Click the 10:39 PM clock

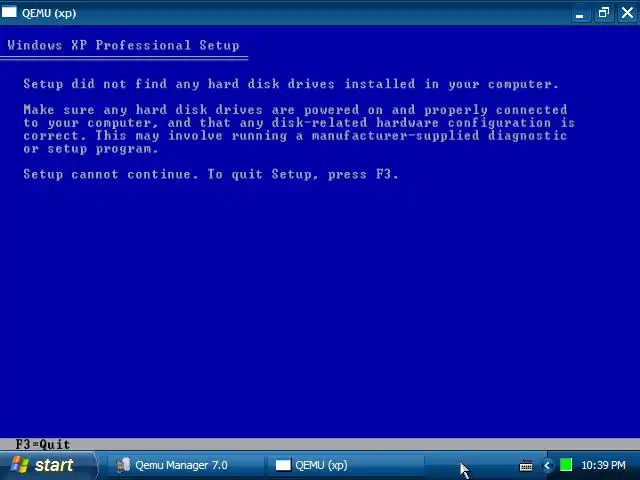(603, 465)
